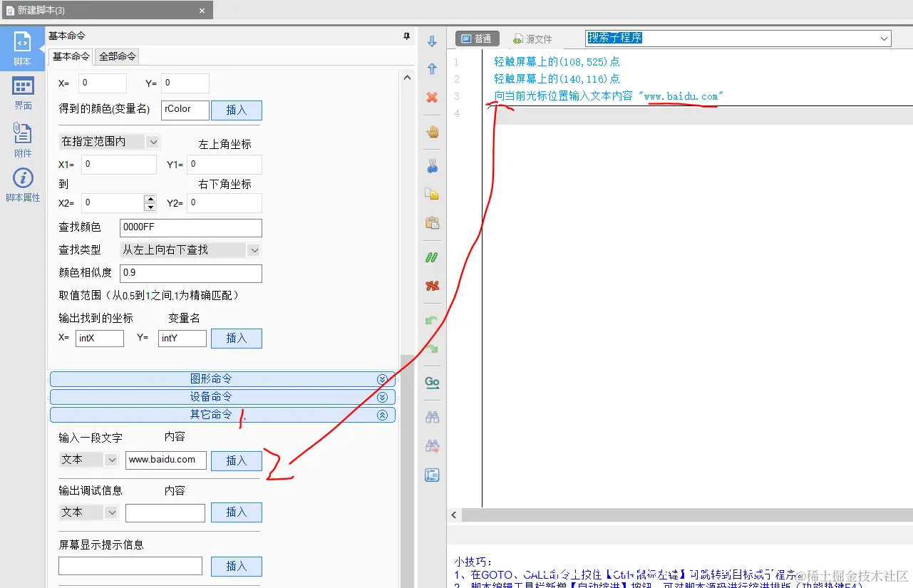Open the 界面 interface designer panel
This screenshot has width=913, height=588.
click(x=22, y=93)
